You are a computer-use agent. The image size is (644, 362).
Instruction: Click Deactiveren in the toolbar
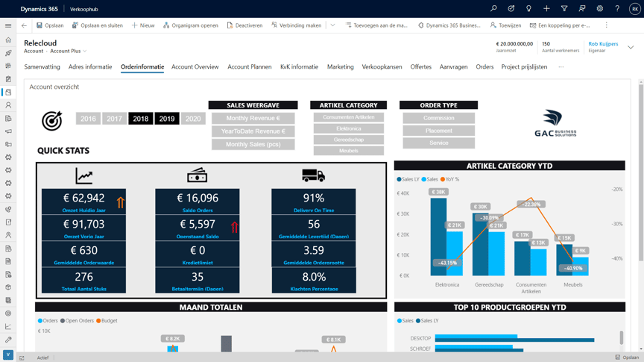244,25
